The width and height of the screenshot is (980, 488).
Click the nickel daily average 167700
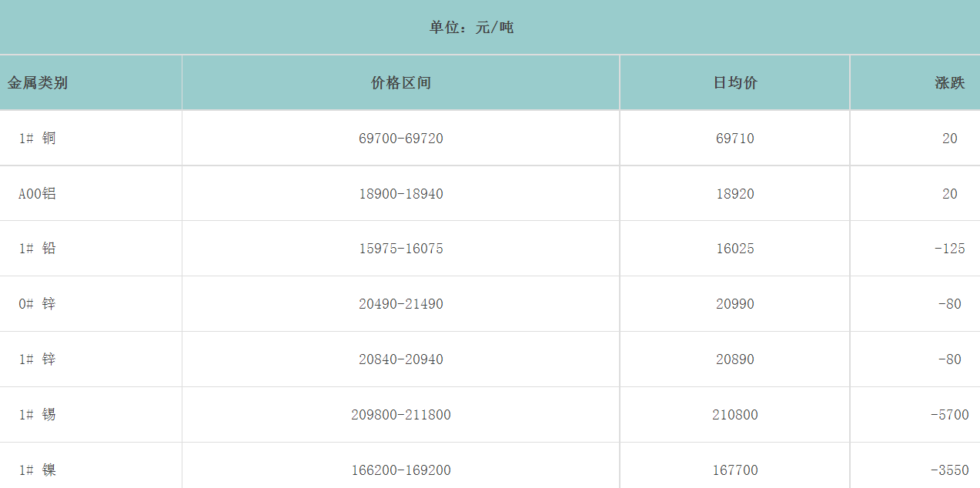pos(735,470)
